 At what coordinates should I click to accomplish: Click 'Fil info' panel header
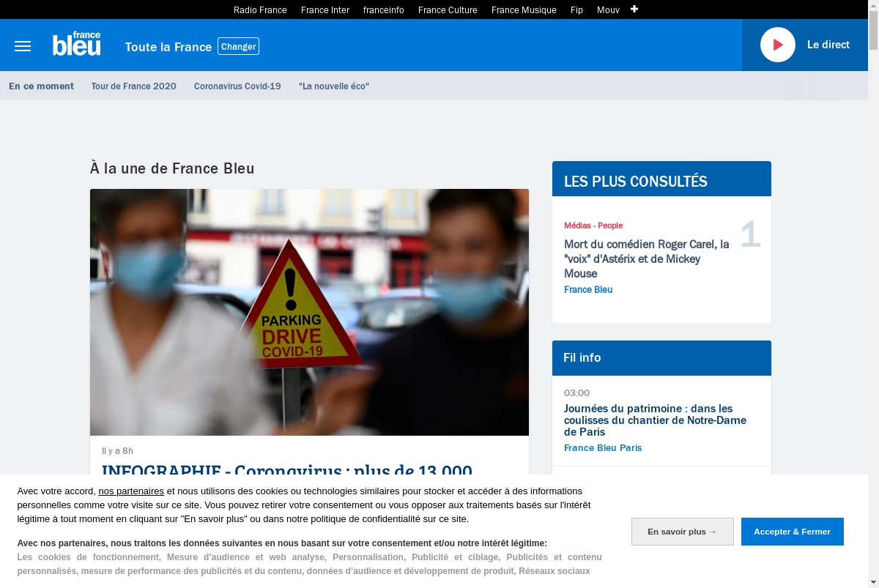pyautogui.click(x=661, y=358)
